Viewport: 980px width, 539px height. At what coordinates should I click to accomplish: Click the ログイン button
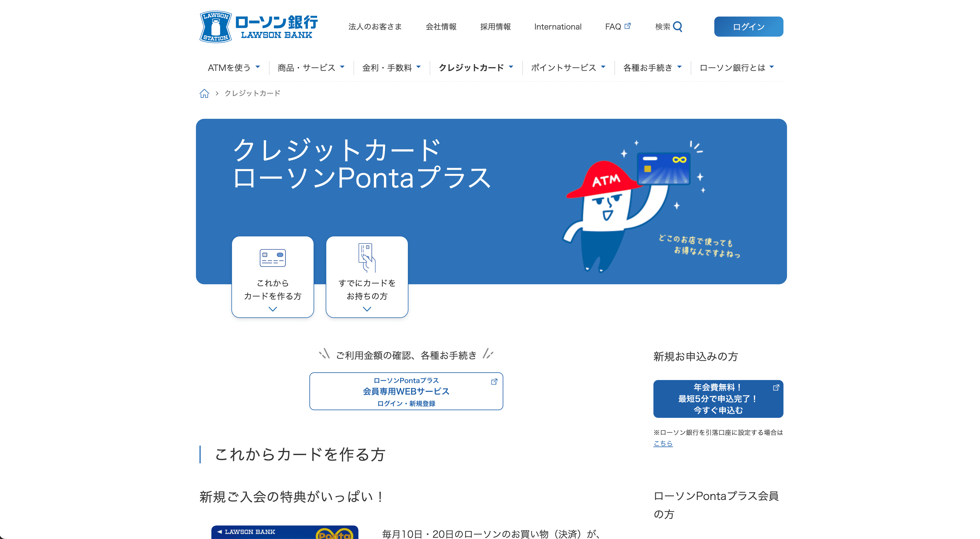point(748,27)
